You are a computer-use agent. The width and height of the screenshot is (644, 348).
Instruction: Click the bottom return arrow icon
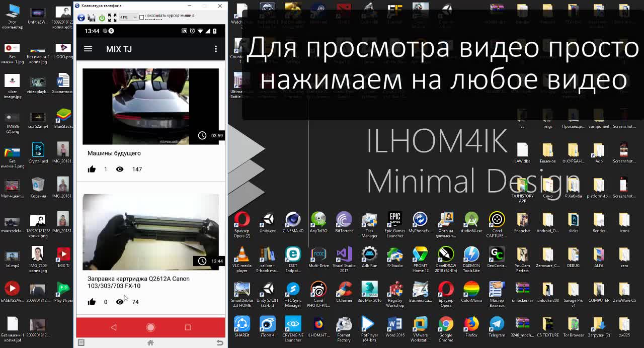[x=219, y=343]
